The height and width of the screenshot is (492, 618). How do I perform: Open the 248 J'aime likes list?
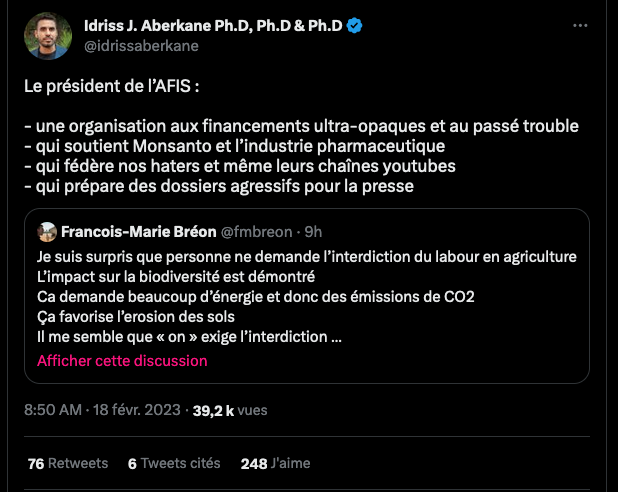click(x=276, y=463)
